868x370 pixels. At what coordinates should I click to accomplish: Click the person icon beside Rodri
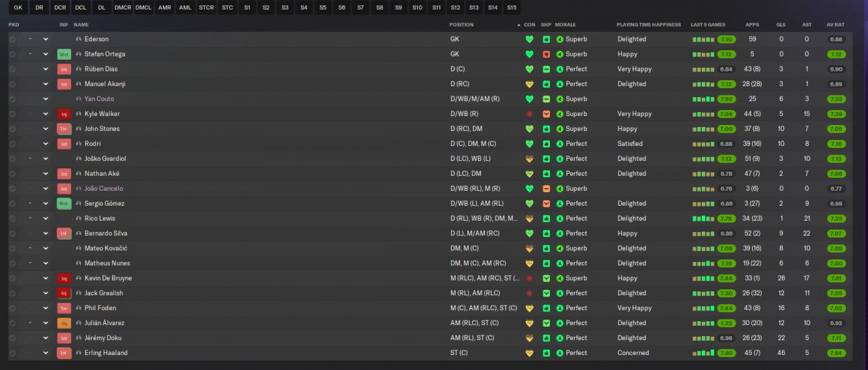click(x=79, y=144)
